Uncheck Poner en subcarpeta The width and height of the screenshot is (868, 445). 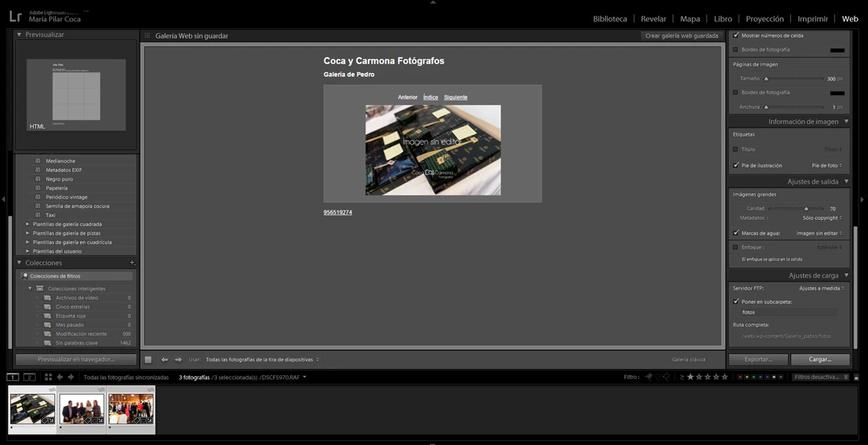(x=735, y=301)
